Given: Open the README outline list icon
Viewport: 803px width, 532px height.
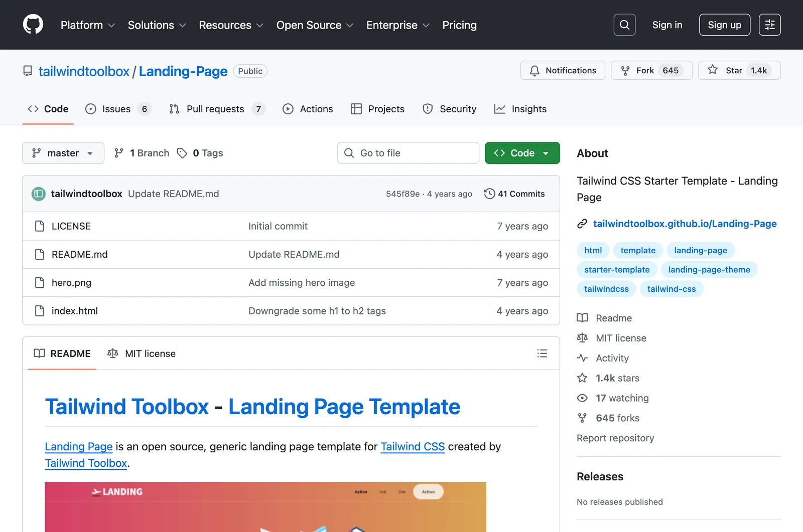Looking at the screenshot, I should pos(542,353).
